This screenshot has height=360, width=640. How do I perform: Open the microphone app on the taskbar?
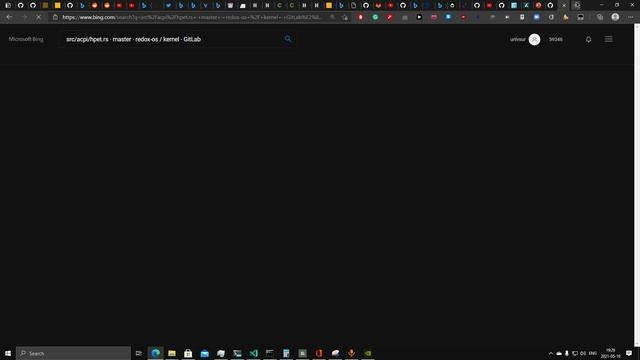(351, 353)
